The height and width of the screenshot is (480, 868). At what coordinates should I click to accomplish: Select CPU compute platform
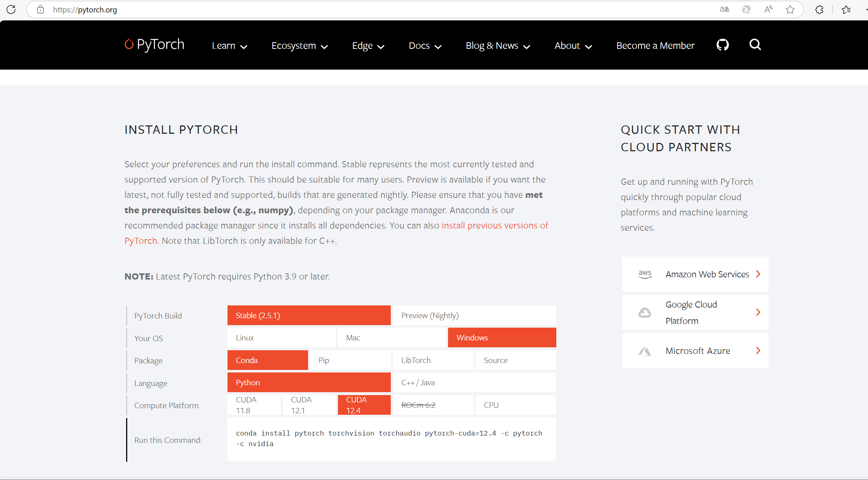coord(516,405)
